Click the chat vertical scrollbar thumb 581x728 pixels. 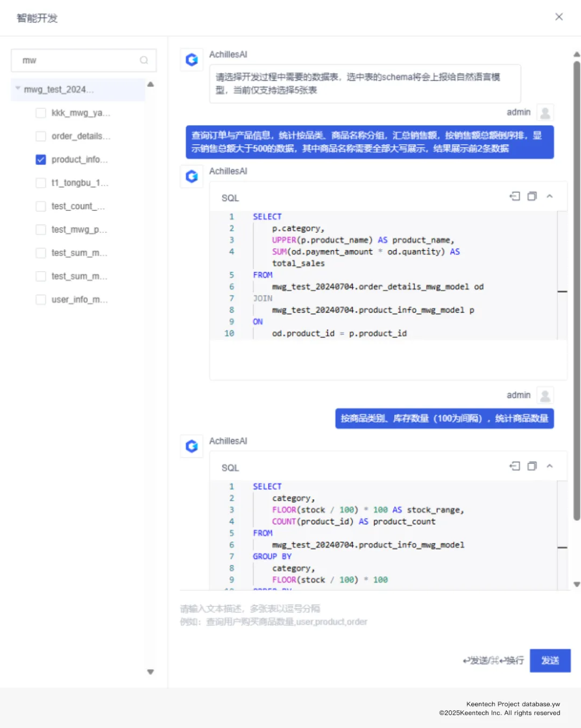tap(577, 291)
